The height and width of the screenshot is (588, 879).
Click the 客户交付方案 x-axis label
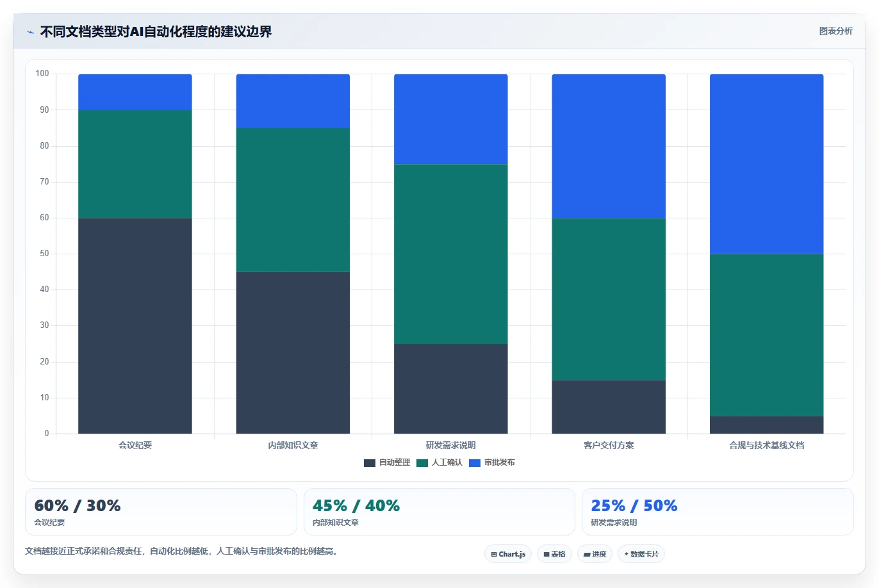point(609,445)
